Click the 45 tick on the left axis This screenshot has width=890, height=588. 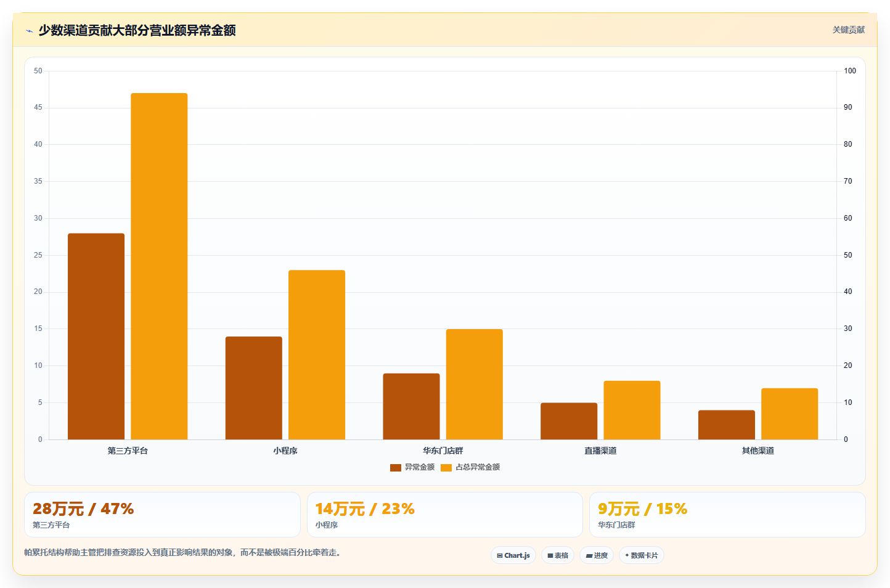pos(38,107)
